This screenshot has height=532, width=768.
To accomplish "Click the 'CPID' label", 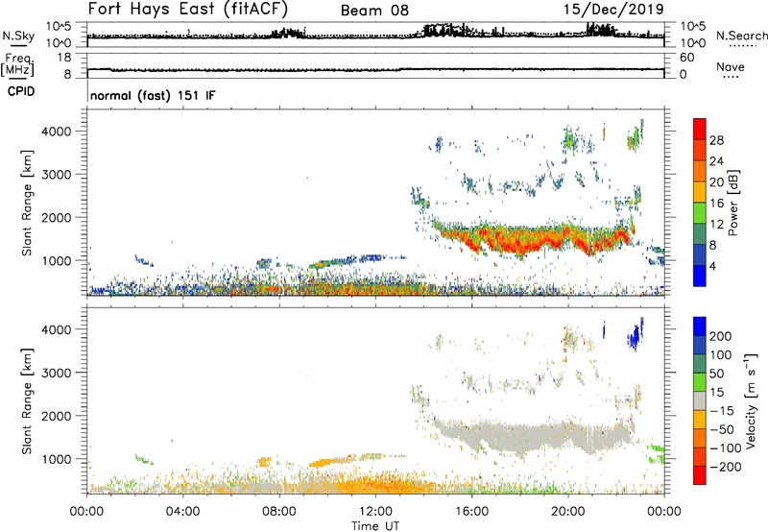I will 21,91.
